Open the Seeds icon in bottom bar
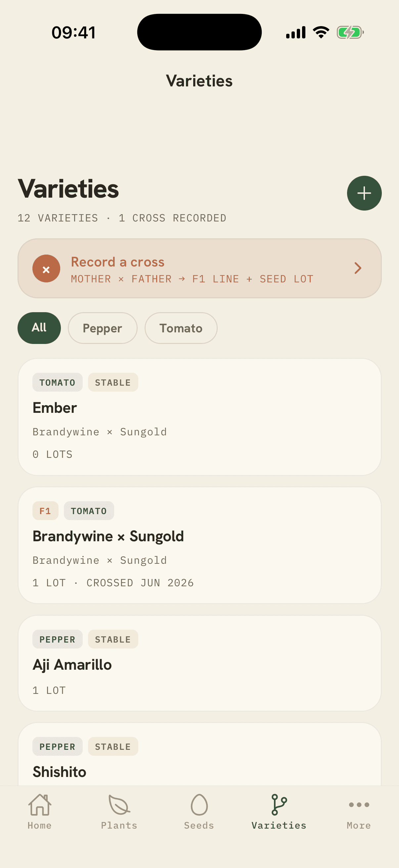The image size is (399, 868). pyautogui.click(x=199, y=805)
